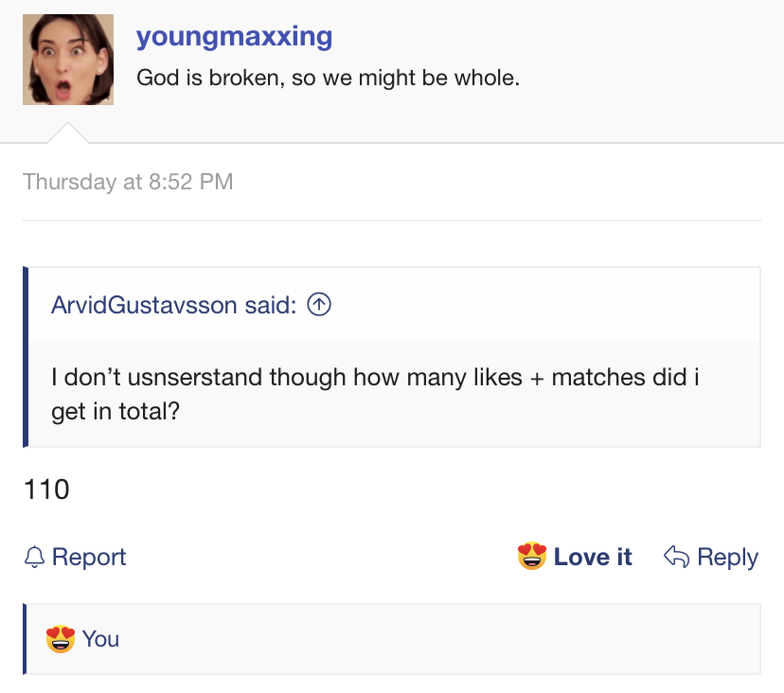
Task: Click heart-eyes emoji in Love it button
Action: pyautogui.click(x=531, y=556)
